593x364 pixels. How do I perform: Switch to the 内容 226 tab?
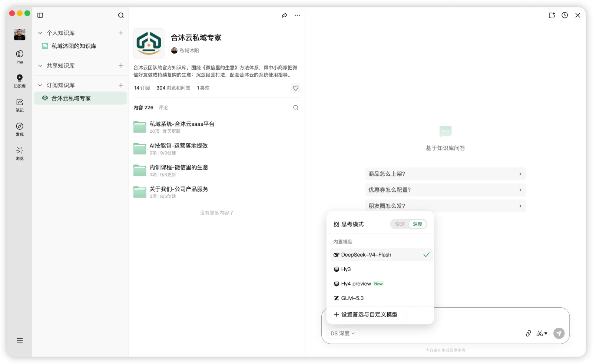click(x=143, y=107)
